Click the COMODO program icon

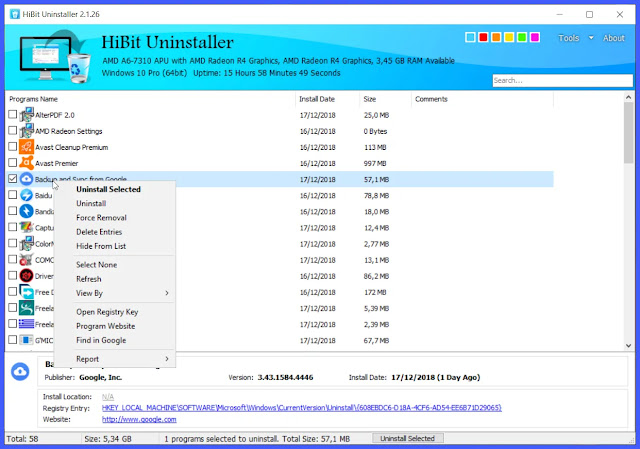click(27, 260)
